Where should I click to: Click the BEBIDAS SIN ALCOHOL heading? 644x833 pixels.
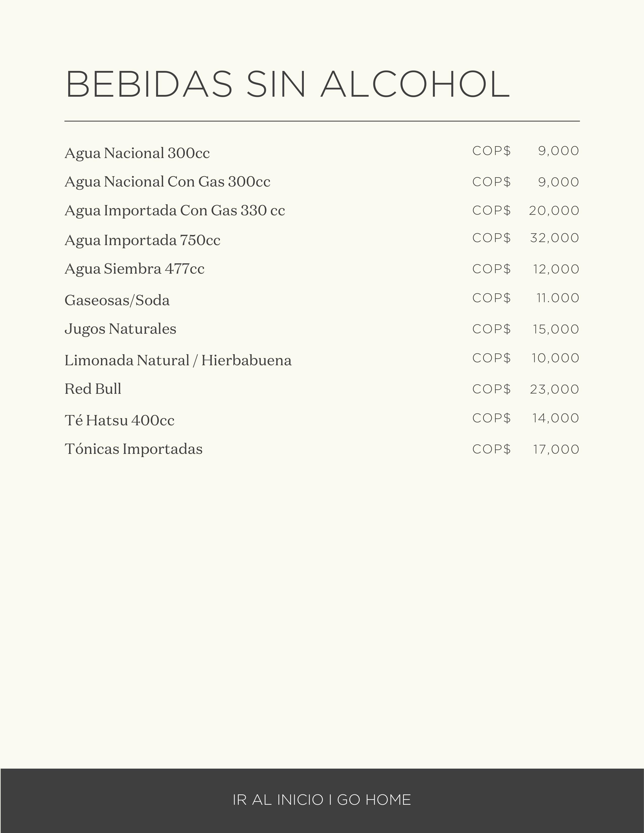(x=288, y=84)
